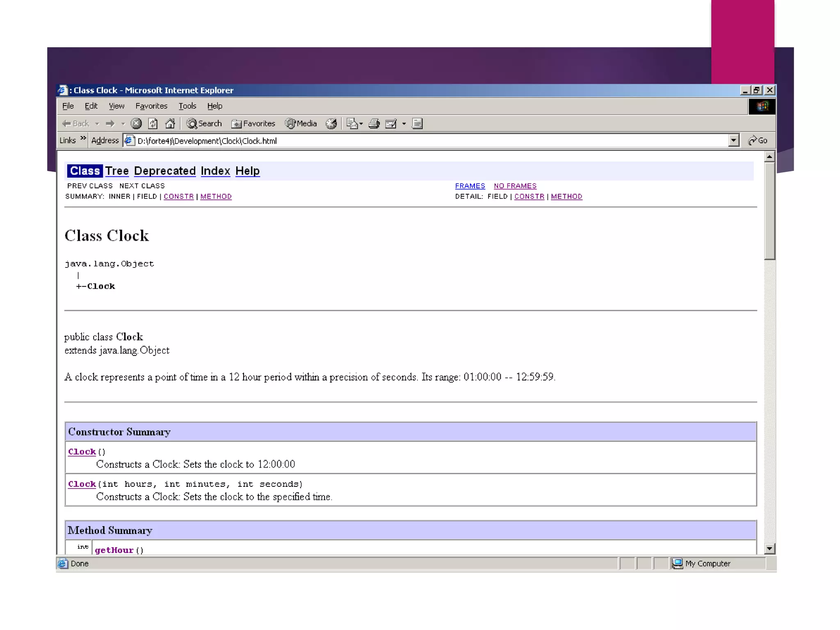This screenshot has height=630, width=840.
Task: Click the page icon in address bar
Action: (130, 141)
